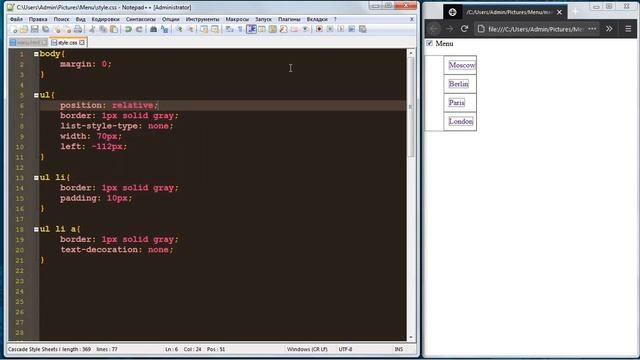Open the Moscow link

tap(462, 65)
